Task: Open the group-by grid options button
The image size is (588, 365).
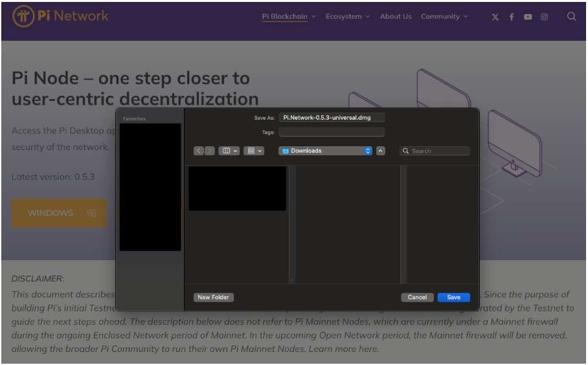Action: [254, 151]
